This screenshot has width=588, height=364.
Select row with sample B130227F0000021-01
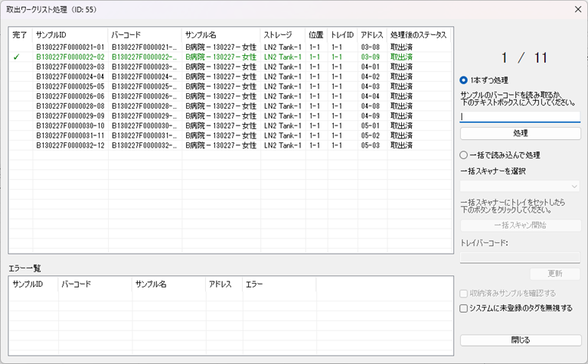[70, 47]
